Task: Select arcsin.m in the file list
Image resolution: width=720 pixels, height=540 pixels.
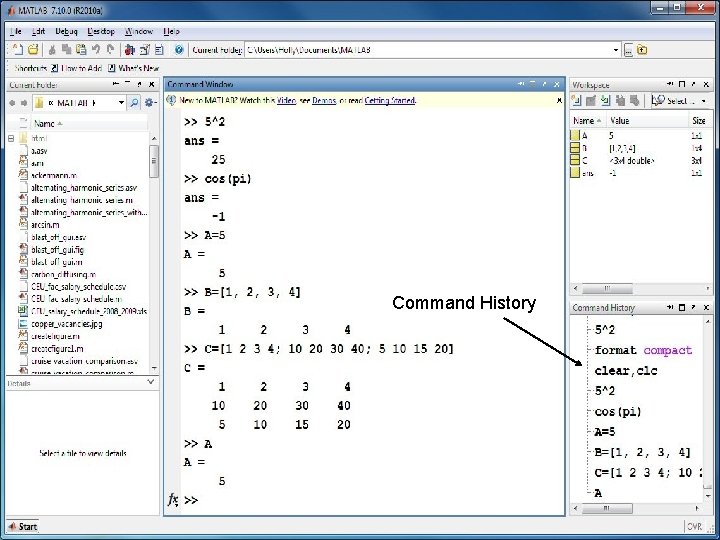Action: click(x=45, y=225)
